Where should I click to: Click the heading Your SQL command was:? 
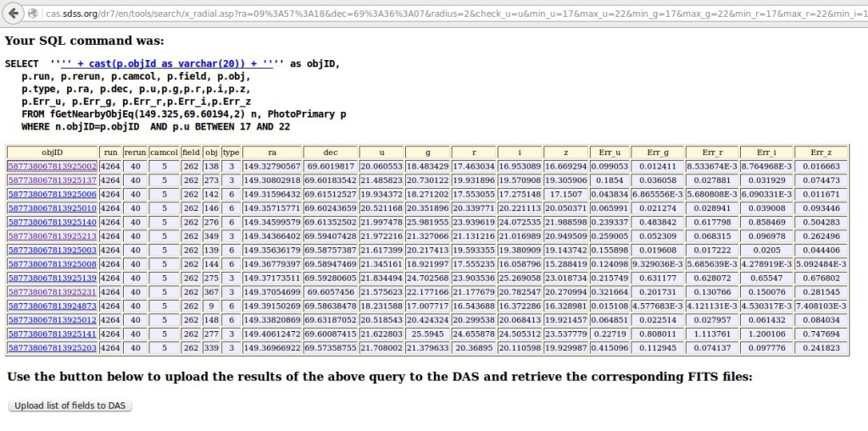84,41
